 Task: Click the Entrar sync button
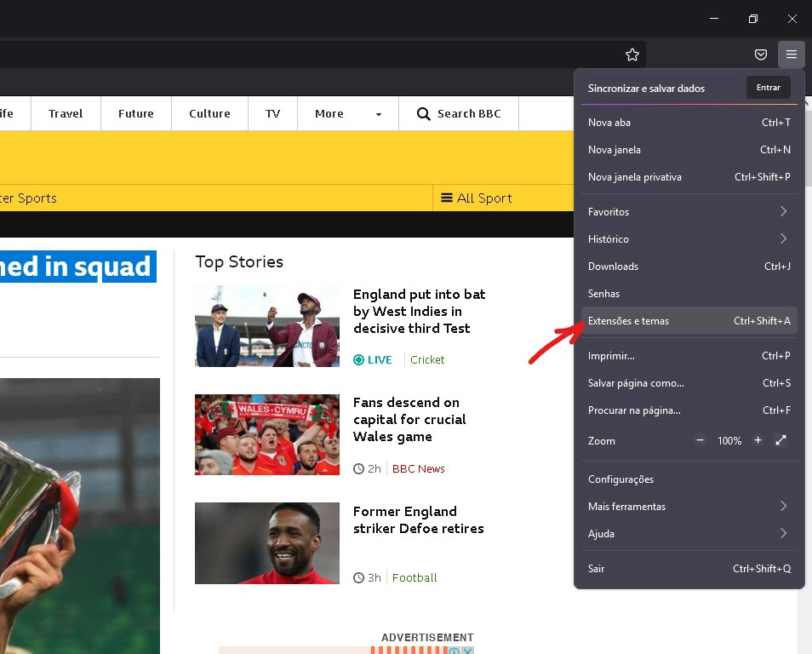[768, 88]
